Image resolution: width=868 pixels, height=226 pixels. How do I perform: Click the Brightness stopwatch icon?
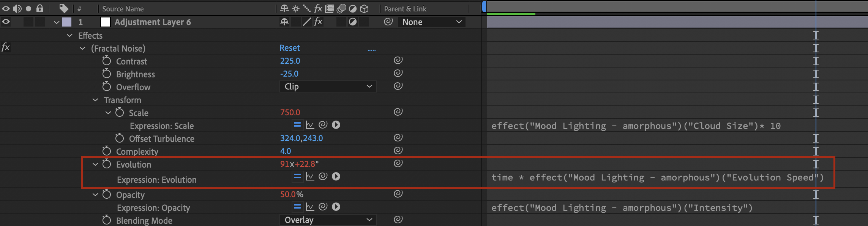pos(107,74)
